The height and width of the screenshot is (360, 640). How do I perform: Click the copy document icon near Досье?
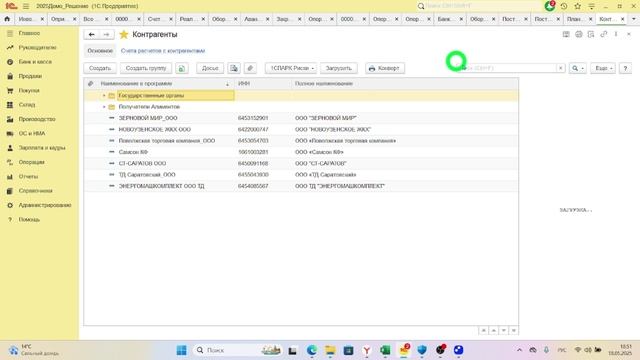[234, 68]
